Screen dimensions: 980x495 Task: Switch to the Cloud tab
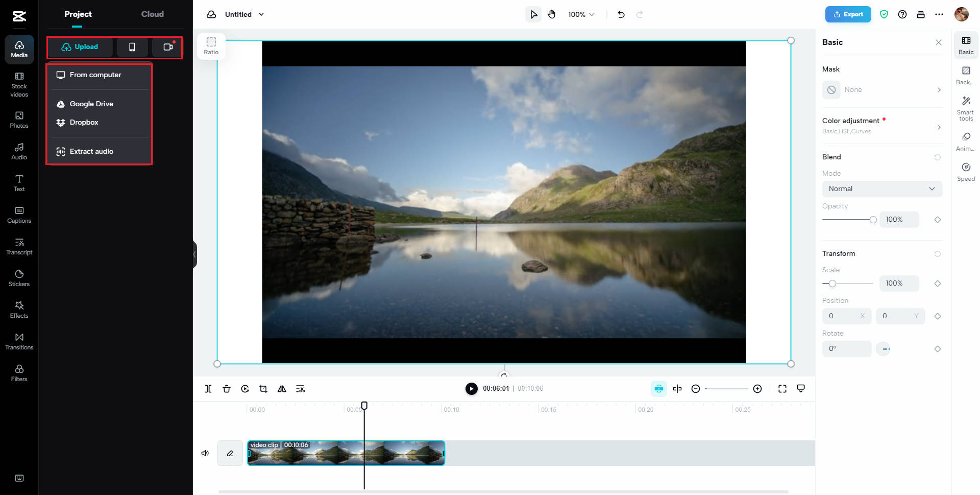pos(152,14)
